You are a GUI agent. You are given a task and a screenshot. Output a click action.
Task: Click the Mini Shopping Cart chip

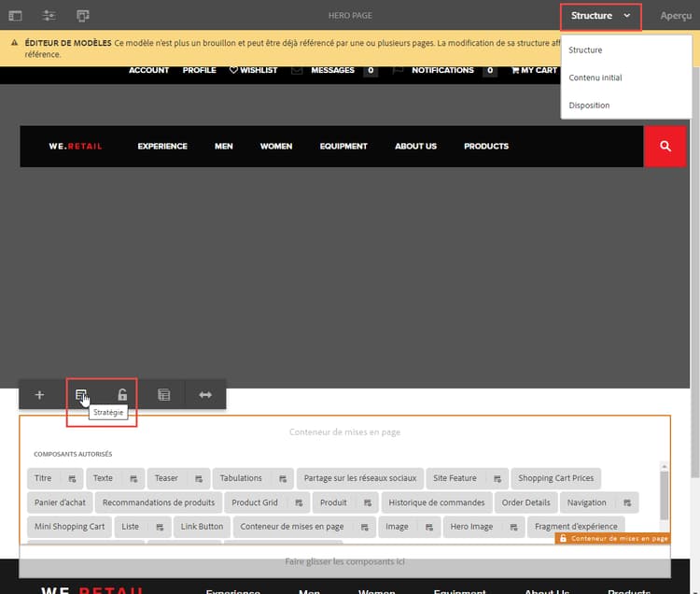click(x=70, y=527)
